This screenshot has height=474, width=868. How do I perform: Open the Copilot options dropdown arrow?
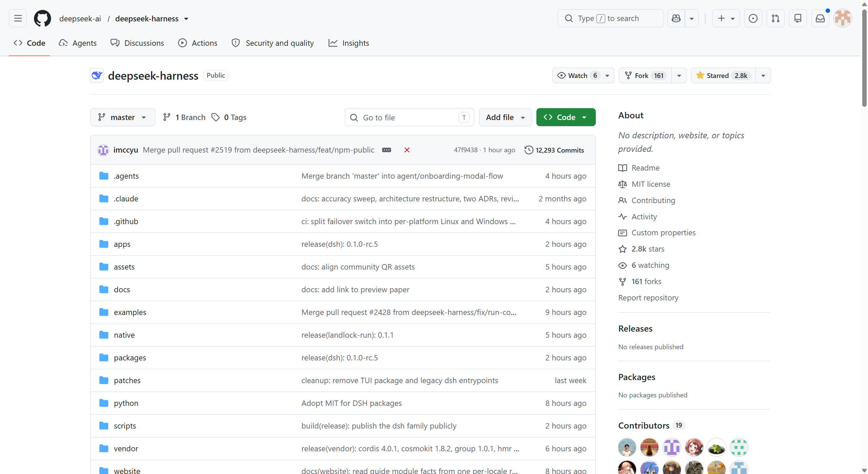(692, 18)
